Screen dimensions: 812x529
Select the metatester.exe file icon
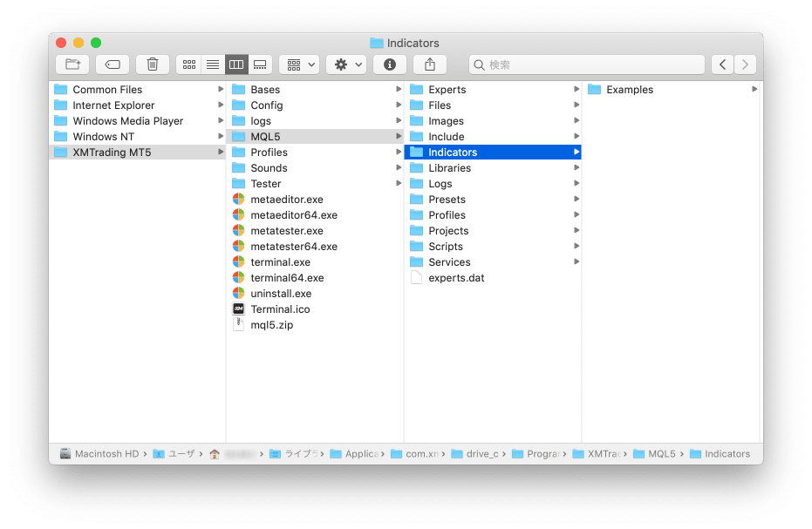coord(238,230)
